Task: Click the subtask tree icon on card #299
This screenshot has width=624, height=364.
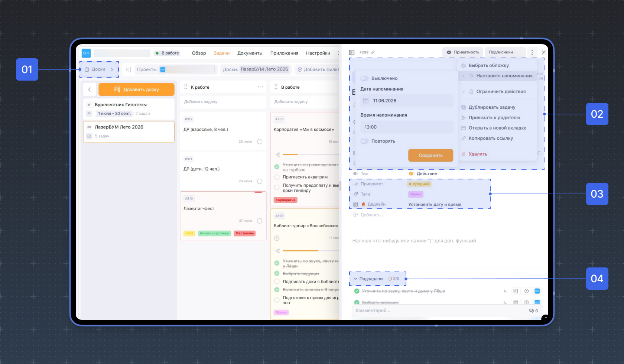Action: pyautogui.click(x=277, y=251)
